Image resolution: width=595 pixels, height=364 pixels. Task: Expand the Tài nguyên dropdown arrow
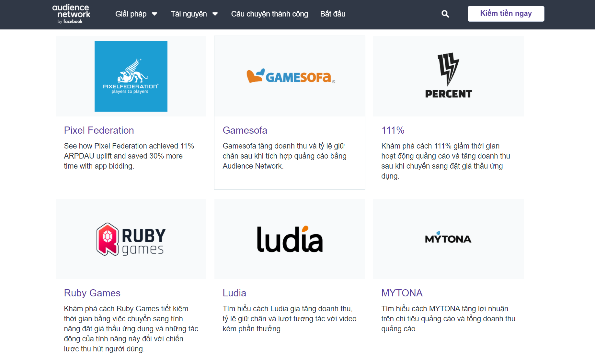click(215, 14)
